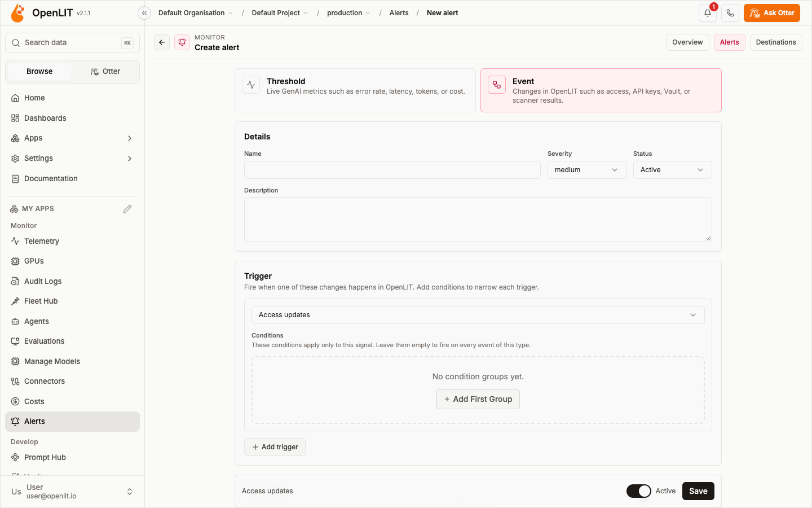Viewport: 812px width, 508px height.
Task: Switch sidebar to Browse mode
Action: [39, 72]
